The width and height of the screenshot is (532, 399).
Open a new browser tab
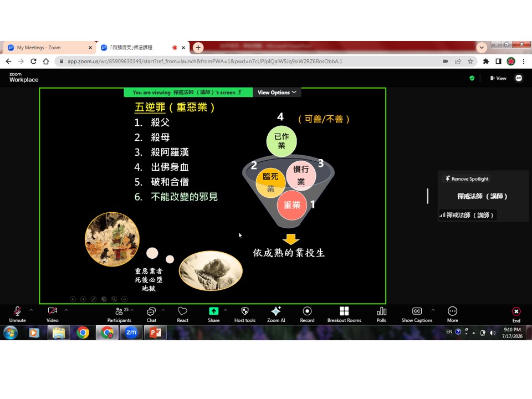(198, 48)
